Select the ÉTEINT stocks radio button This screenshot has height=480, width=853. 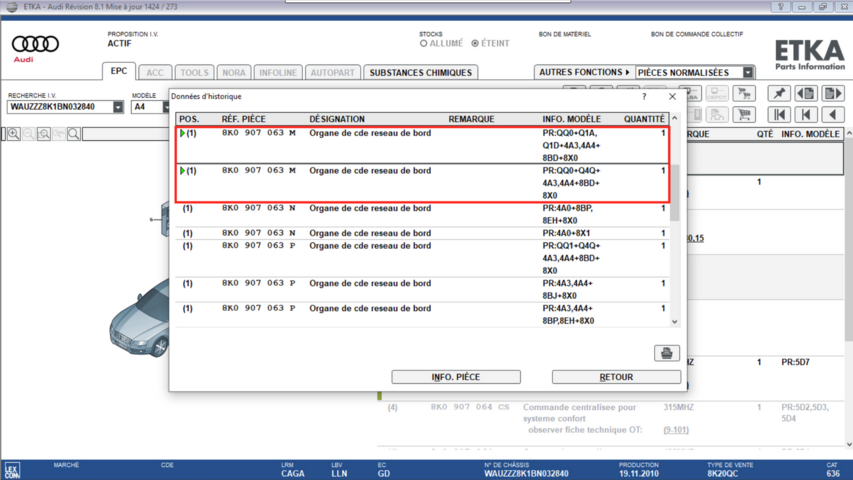[475, 44]
